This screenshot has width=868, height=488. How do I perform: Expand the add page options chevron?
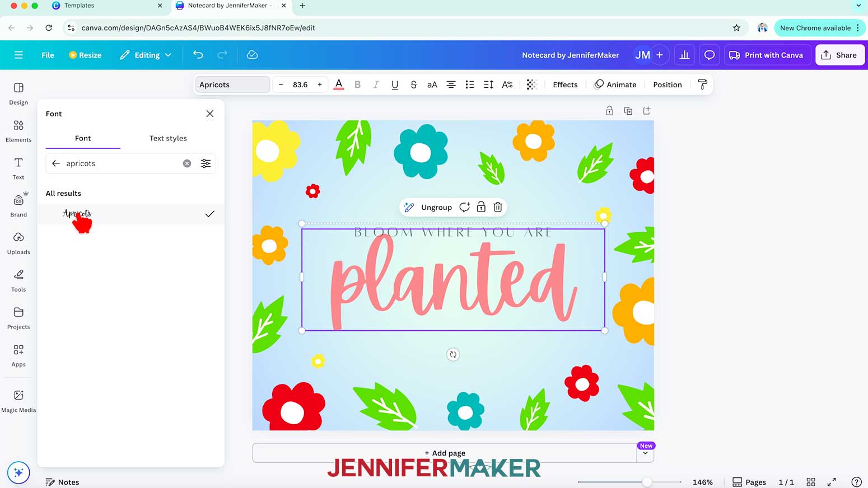click(645, 453)
